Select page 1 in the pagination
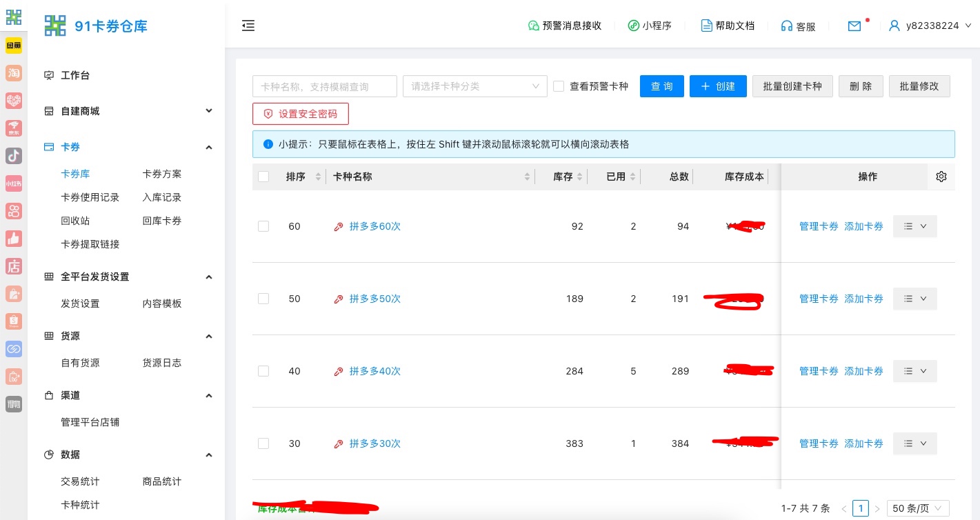Viewport: 980px width, 520px height. click(x=861, y=508)
